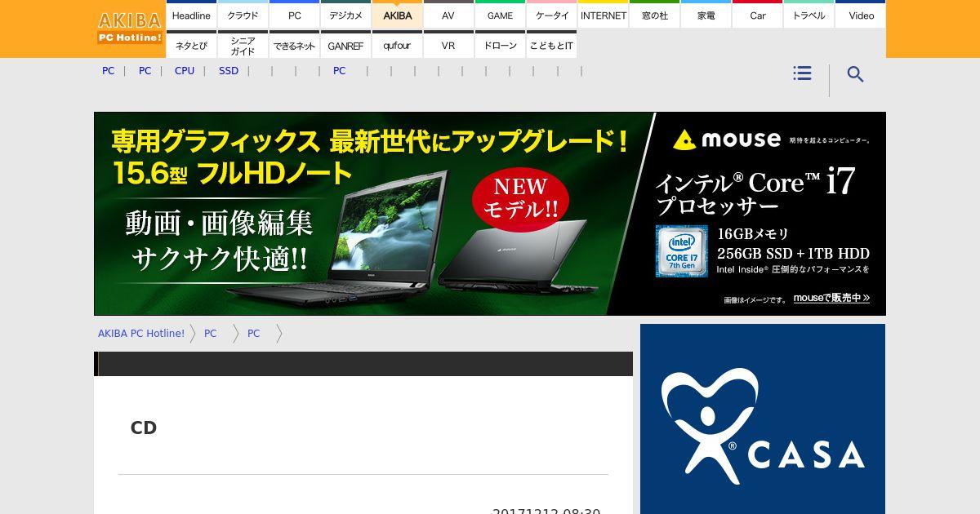Open the できるネット tab
Viewport: 980px width, 514px height.
tap(294, 46)
